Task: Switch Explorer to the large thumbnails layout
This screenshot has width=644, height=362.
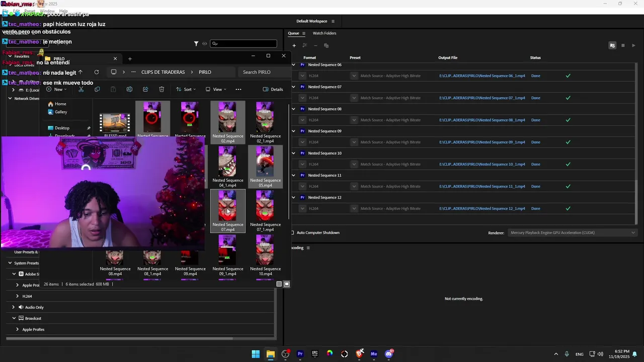Action: coord(287,284)
